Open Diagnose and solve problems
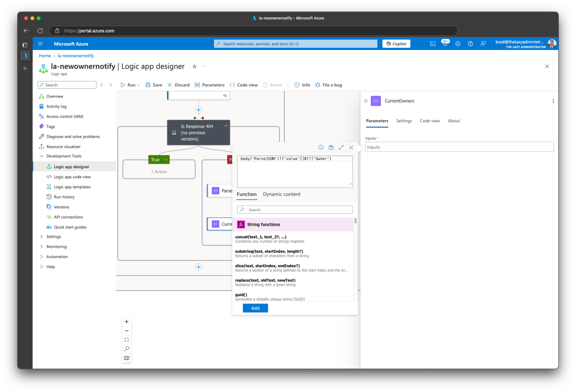The width and height of the screenshot is (576, 392). click(73, 137)
